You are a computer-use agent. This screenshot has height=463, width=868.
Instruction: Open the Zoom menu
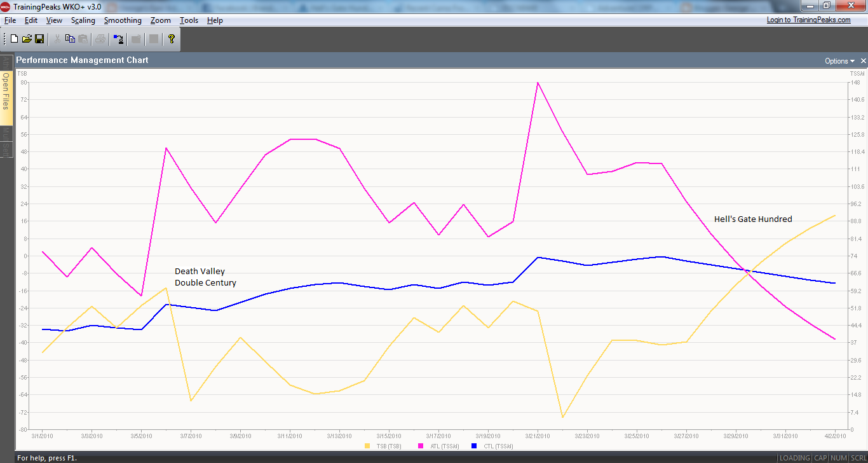160,20
